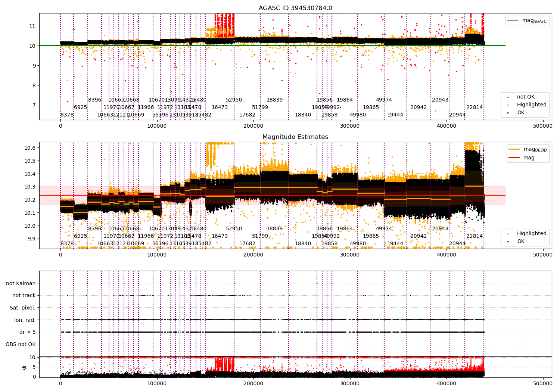This screenshot has height=392, width=560.
Task: Click OBSID label '17682' in top plot
Action: tap(248, 115)
